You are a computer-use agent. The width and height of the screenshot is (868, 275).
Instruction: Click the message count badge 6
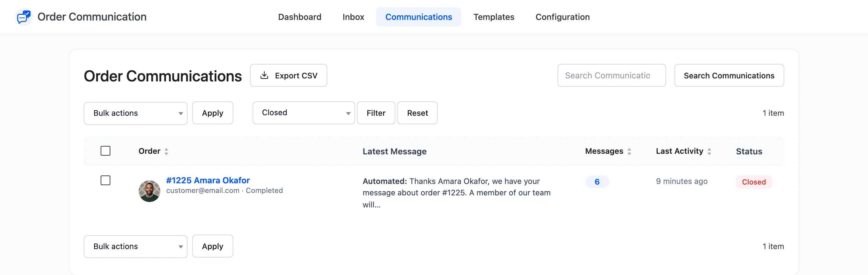(x=597, y=182)
